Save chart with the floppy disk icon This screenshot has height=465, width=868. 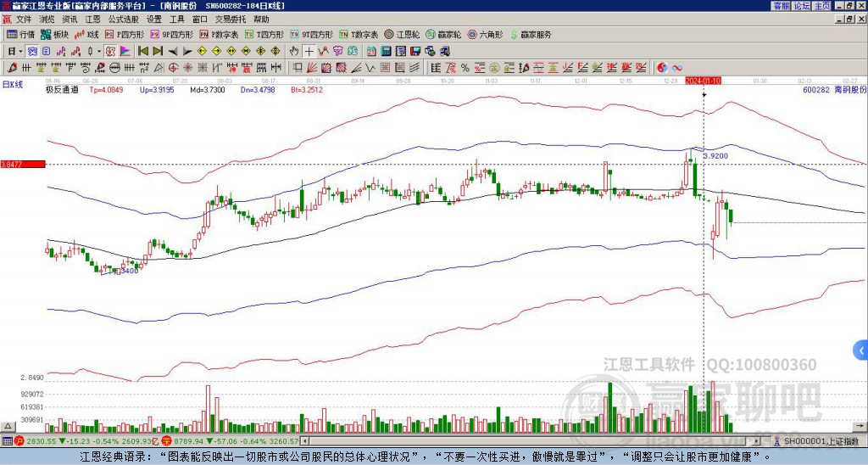[415, 52]
